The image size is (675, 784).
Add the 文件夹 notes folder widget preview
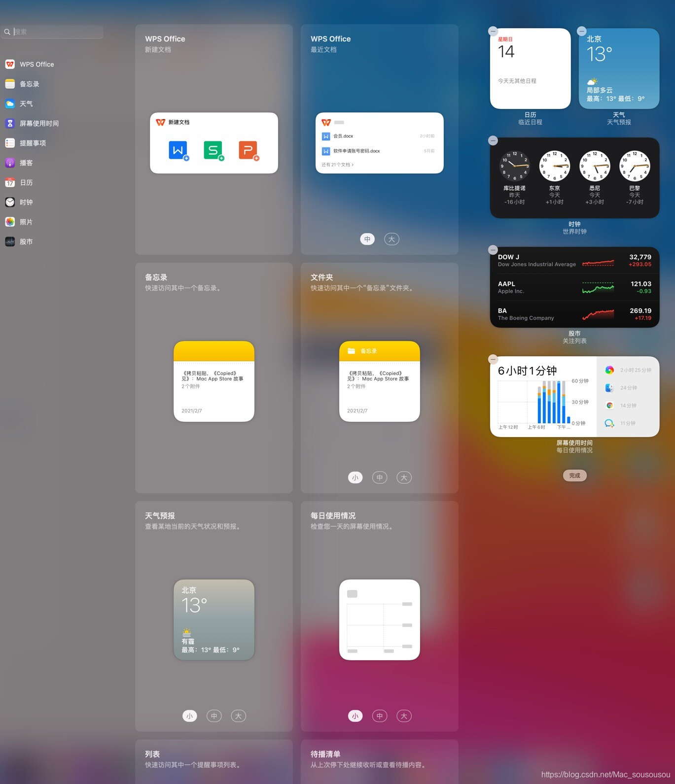click(x=380, y=381)
